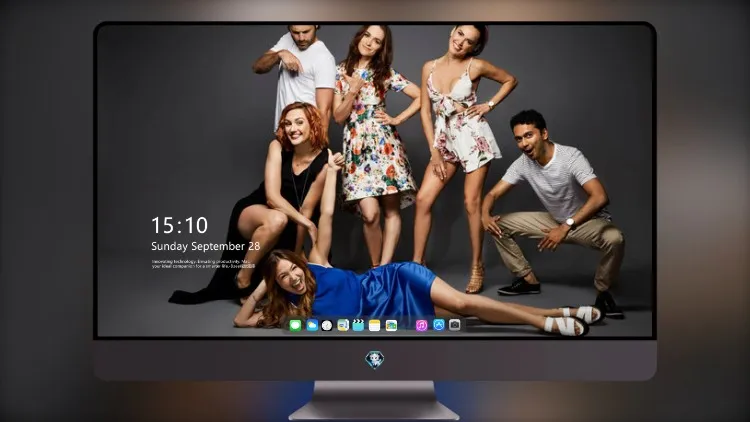Click the 15:10 clock display

[x=179, y=225]
